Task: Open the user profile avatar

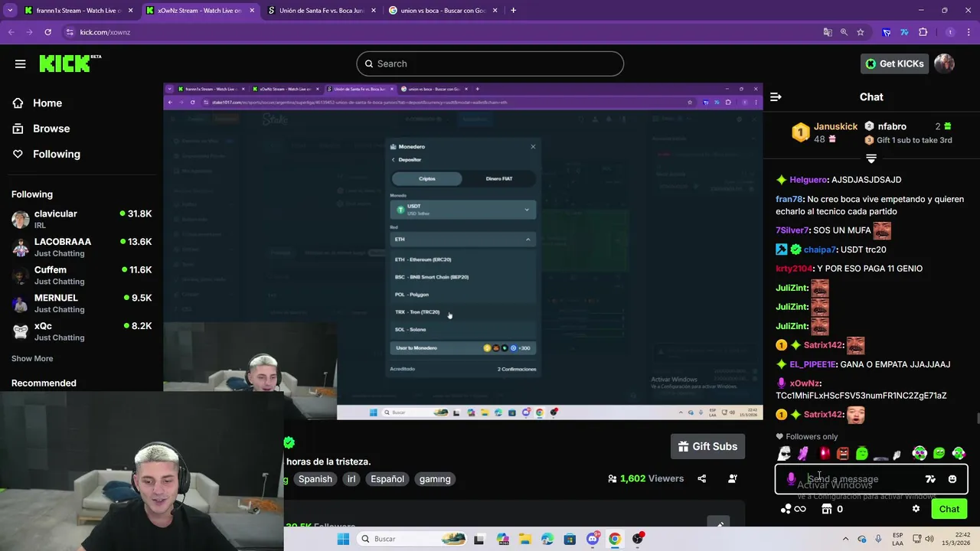Action: (x=944, y=64)
